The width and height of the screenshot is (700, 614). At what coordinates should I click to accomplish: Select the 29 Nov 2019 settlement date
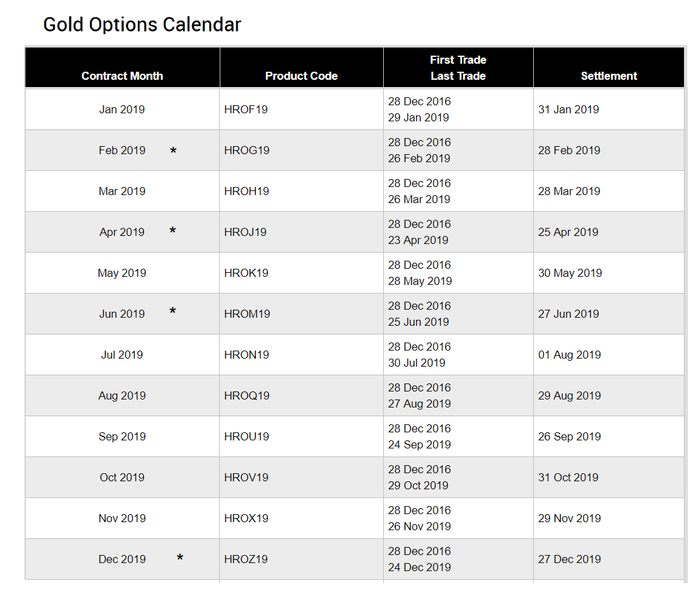point(569,518)
